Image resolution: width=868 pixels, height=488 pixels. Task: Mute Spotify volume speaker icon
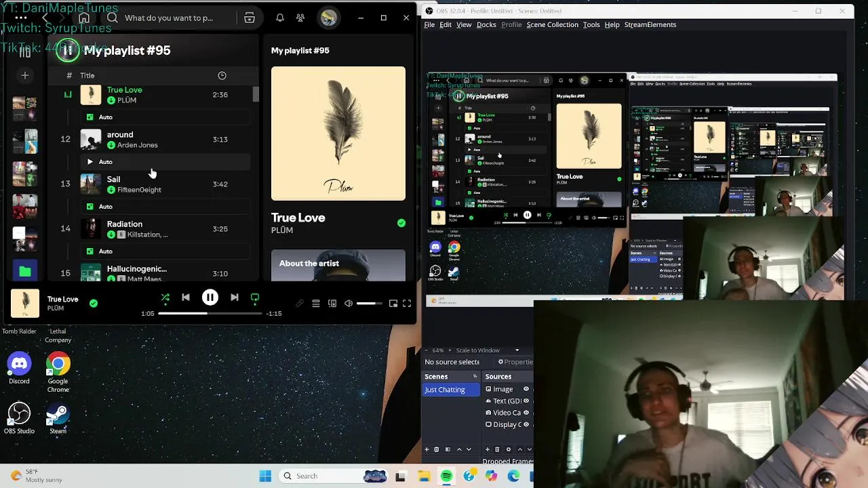tap(349, 304)
